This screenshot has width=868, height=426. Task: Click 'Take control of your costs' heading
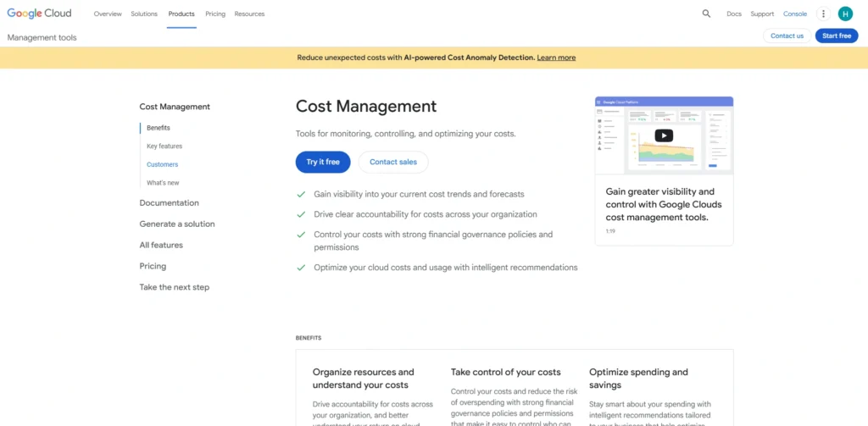coord(505,372)
